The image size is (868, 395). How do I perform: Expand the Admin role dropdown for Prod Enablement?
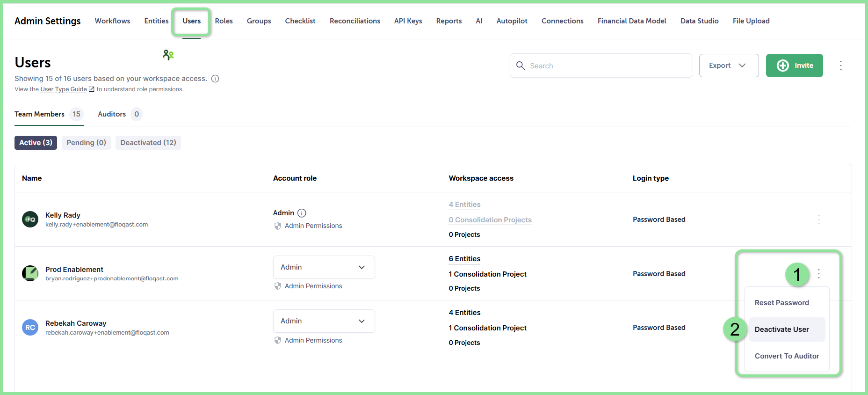(x=324, y=267)
